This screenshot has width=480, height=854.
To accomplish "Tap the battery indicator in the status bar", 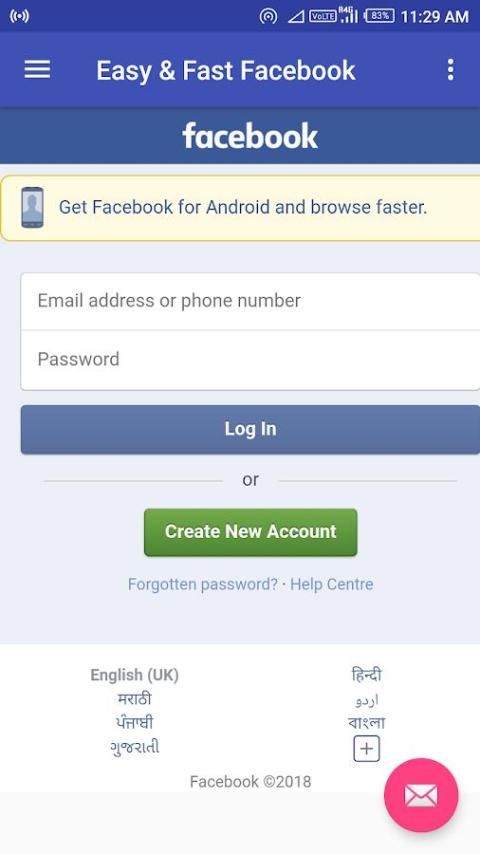I will pos(379,16).
